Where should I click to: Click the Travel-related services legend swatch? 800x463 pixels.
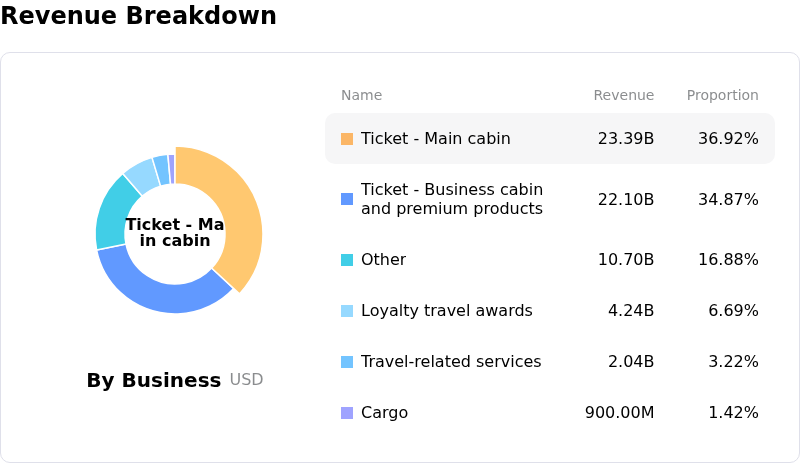pyautogui.click(x=347, y=362)
